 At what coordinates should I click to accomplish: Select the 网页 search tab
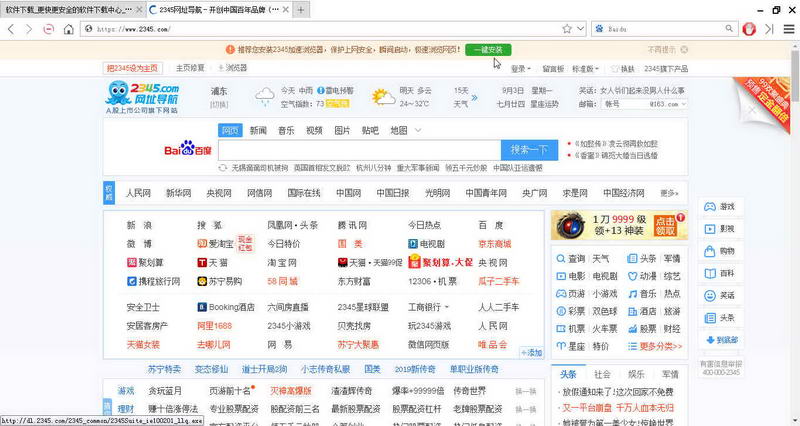tap(230, 131)
